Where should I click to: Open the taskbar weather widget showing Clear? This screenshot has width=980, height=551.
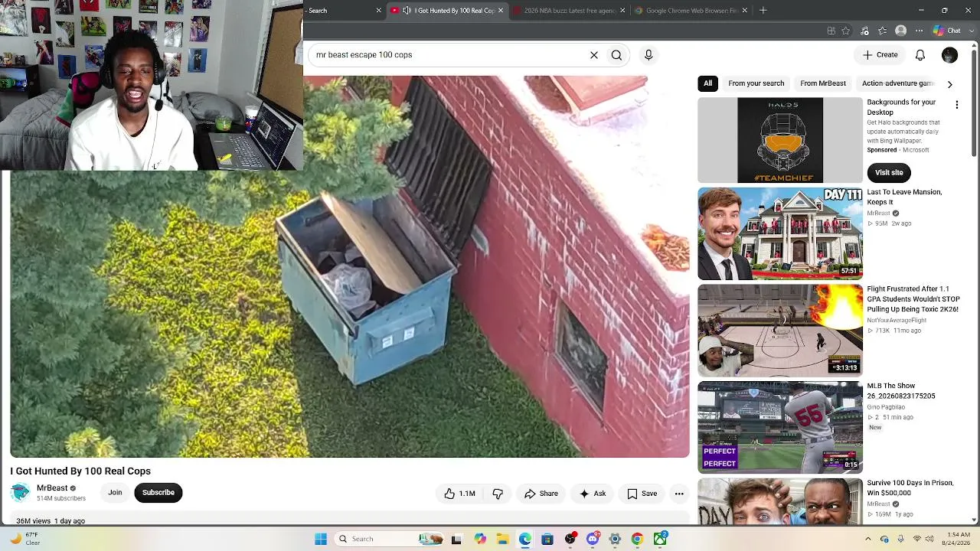coord(24,539)
